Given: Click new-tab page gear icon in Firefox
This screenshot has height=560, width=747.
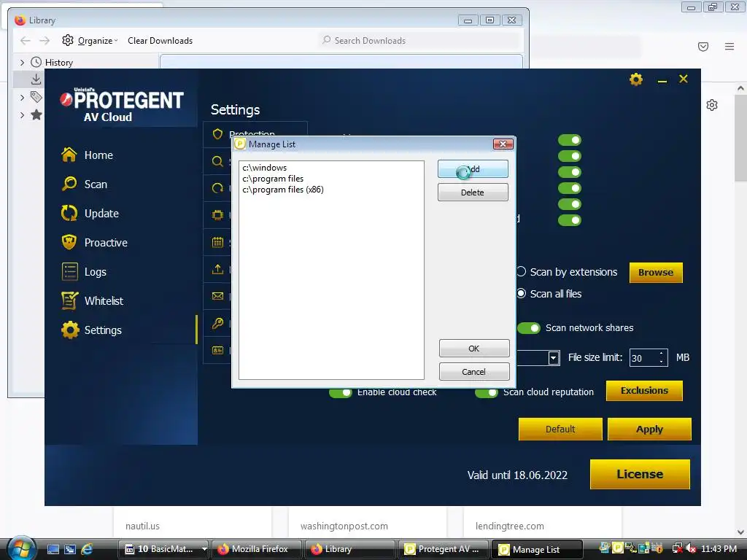Looking at the screenshot, I should [712, 105].
